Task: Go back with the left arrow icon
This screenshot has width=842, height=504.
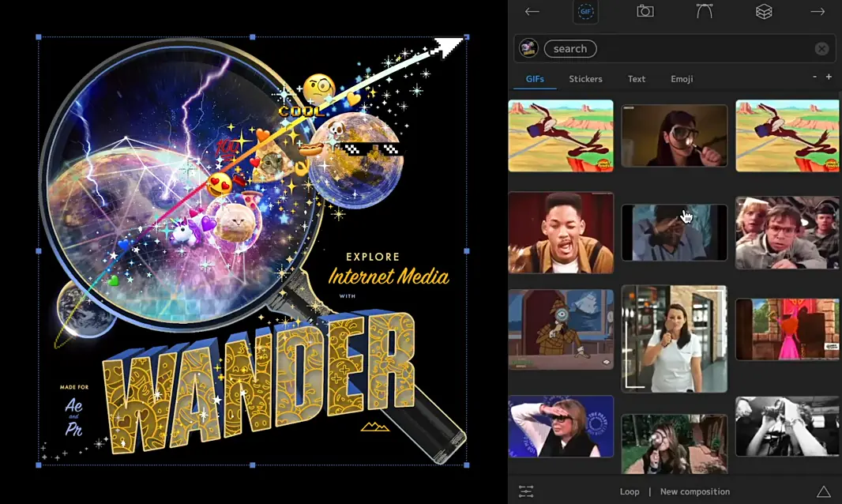Action: pyautogui.click(x=532, y=11)
